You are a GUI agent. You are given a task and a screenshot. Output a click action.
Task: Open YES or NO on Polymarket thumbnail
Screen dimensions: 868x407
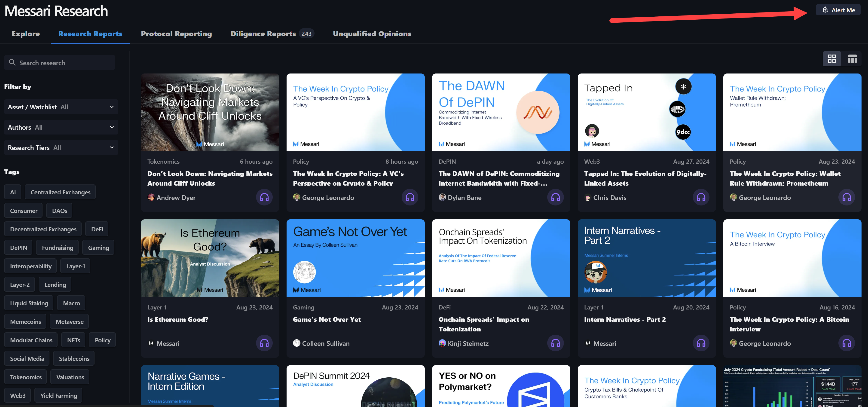tap(501, 386)
